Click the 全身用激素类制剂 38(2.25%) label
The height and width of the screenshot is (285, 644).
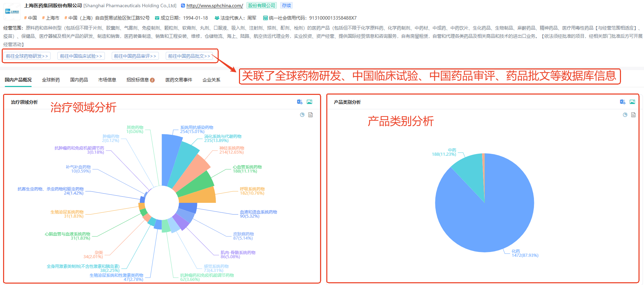click(x=83, y=268)
